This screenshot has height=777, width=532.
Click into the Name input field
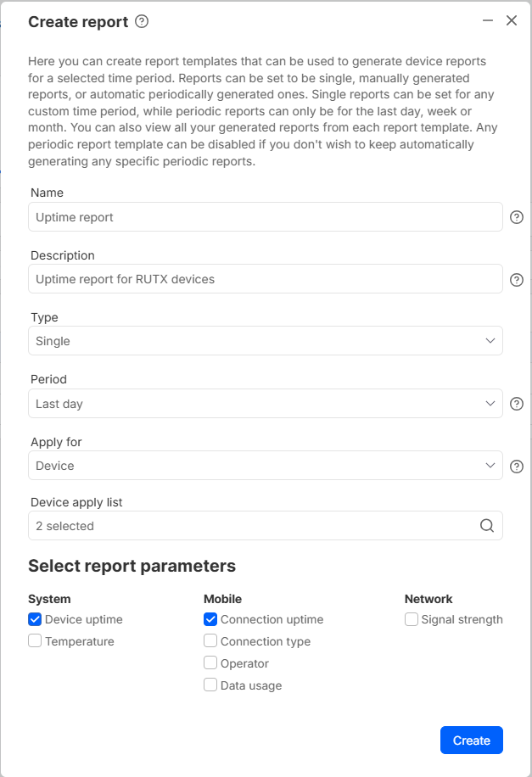click(265, 217)
